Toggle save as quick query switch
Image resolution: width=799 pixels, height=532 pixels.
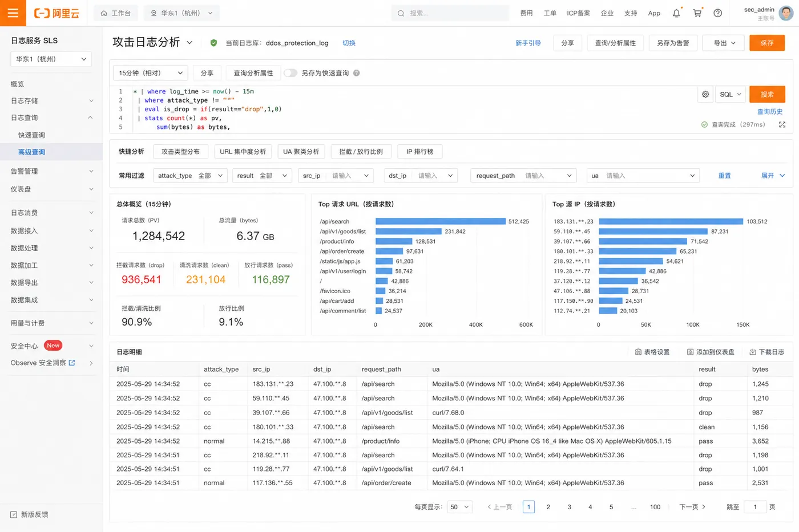[290, 73]
